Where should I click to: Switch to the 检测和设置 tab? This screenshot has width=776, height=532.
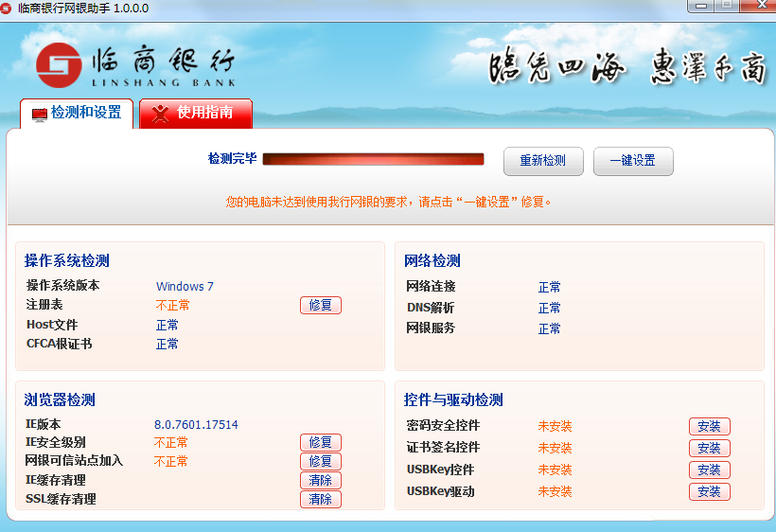pyautogui.click(x=77, y=114)
